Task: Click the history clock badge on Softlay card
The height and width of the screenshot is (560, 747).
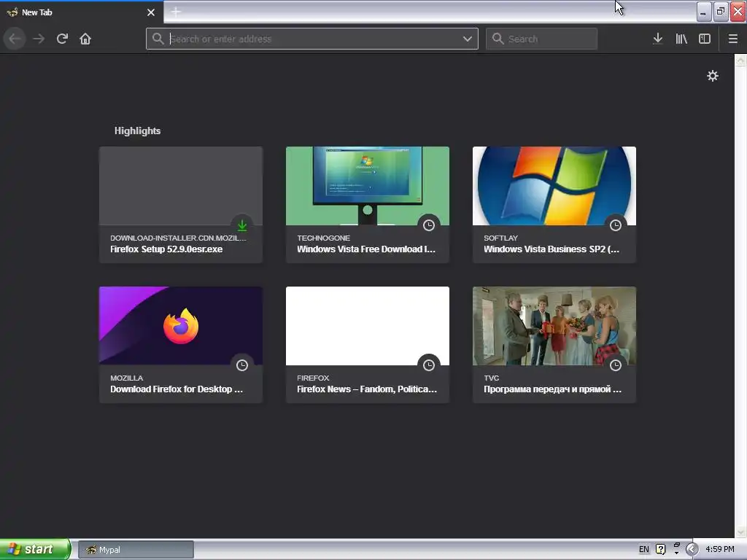Action: pos(616,225)
